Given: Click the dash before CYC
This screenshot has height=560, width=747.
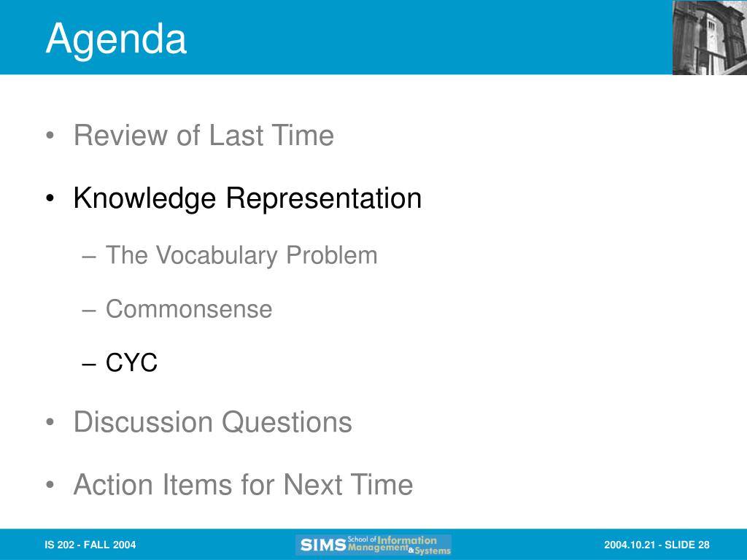Looking at the screenshot, I should (x=89, y=365).
